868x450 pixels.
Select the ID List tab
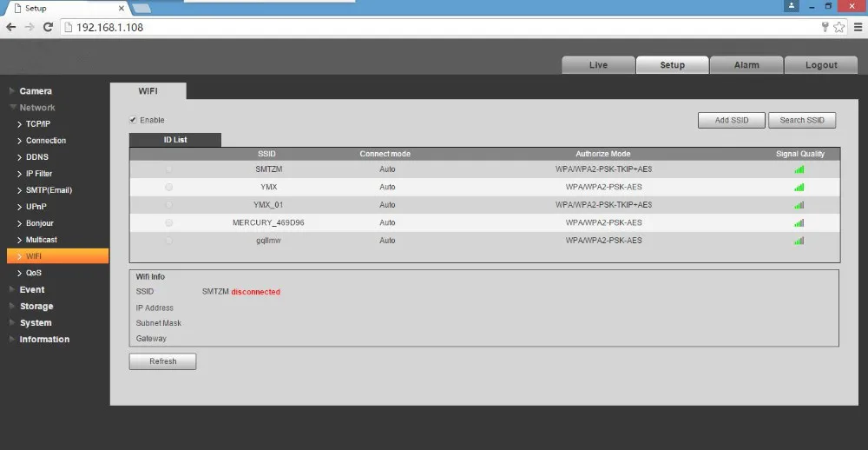point(175,140)
